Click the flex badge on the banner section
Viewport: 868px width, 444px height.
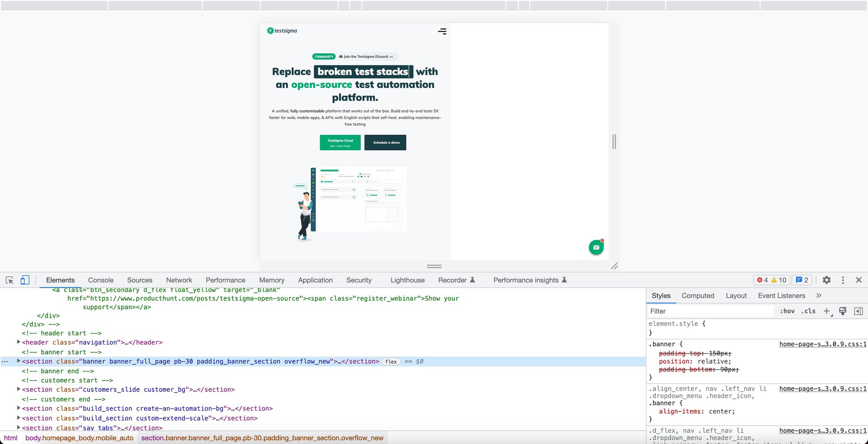point(391,361)
